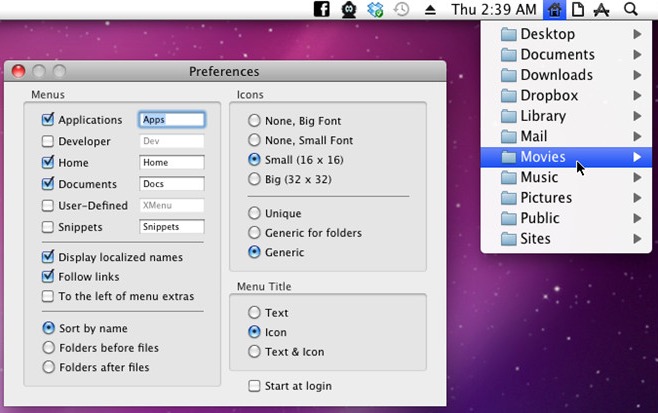Set Menu Title to Text & Icon

[x=254, y=351]
